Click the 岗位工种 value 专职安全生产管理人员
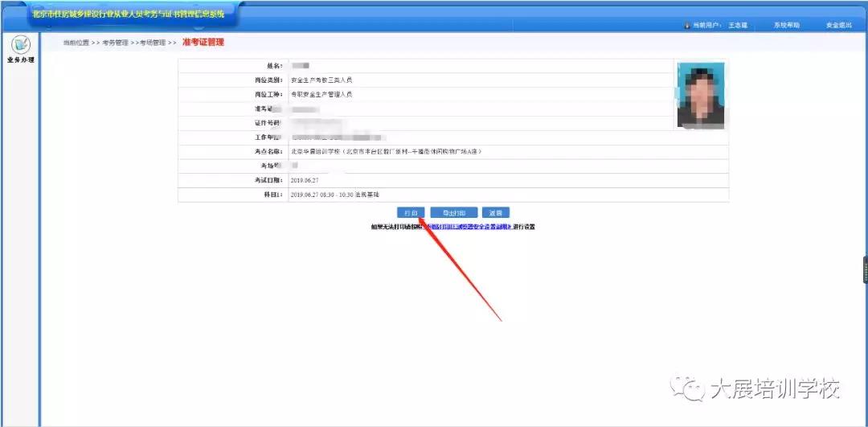868x427 pixels. point(321,95)
